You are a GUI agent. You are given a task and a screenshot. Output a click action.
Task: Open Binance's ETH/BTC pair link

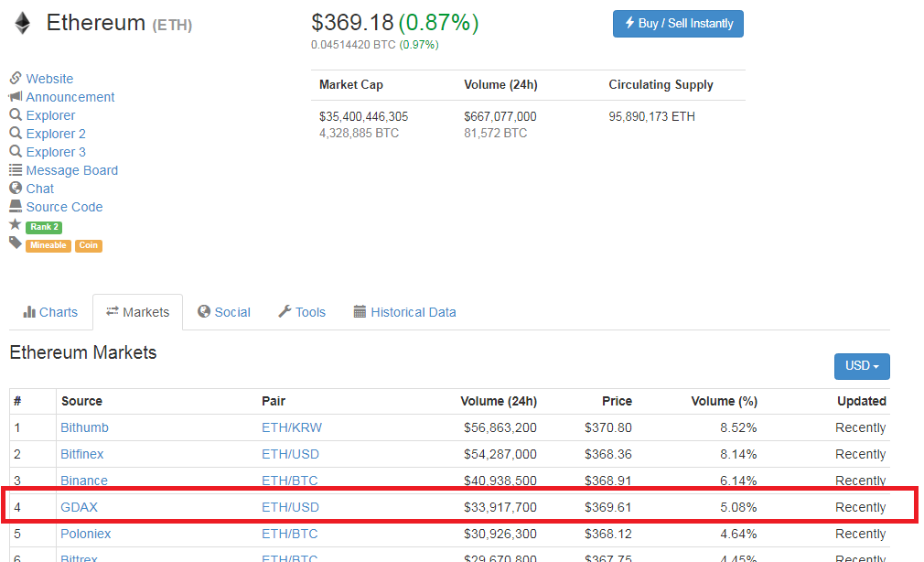pos(289,481)
